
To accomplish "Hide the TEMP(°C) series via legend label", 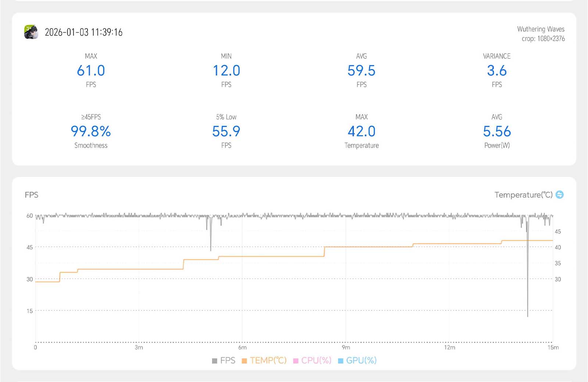I will [268, 361].
